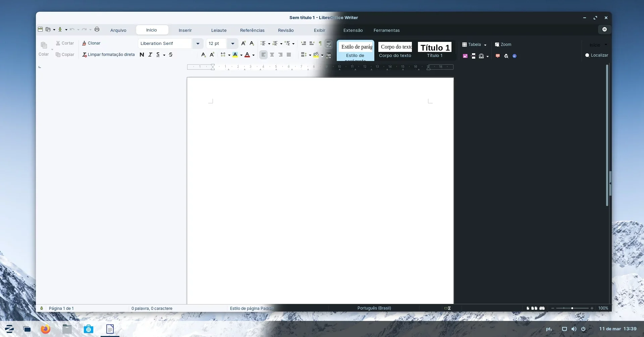644x337 pixels.
Task: Click the Colar paste icon
Action: click(44, 45)
